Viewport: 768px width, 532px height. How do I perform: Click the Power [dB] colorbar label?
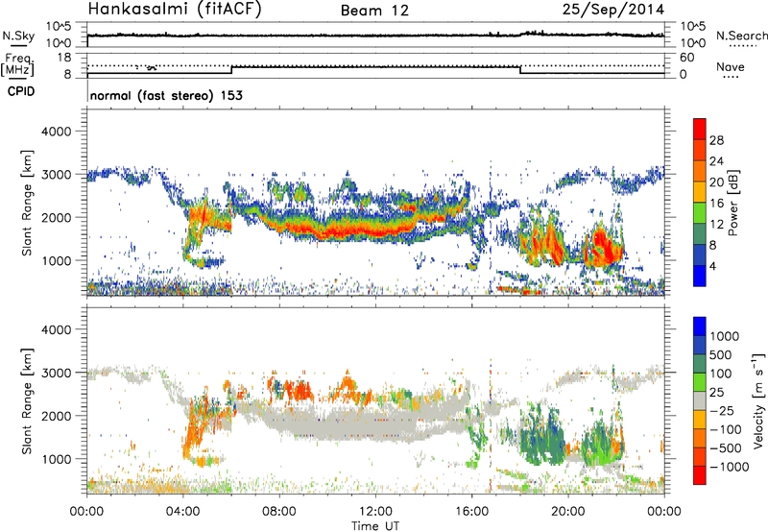tap(732, 203)
